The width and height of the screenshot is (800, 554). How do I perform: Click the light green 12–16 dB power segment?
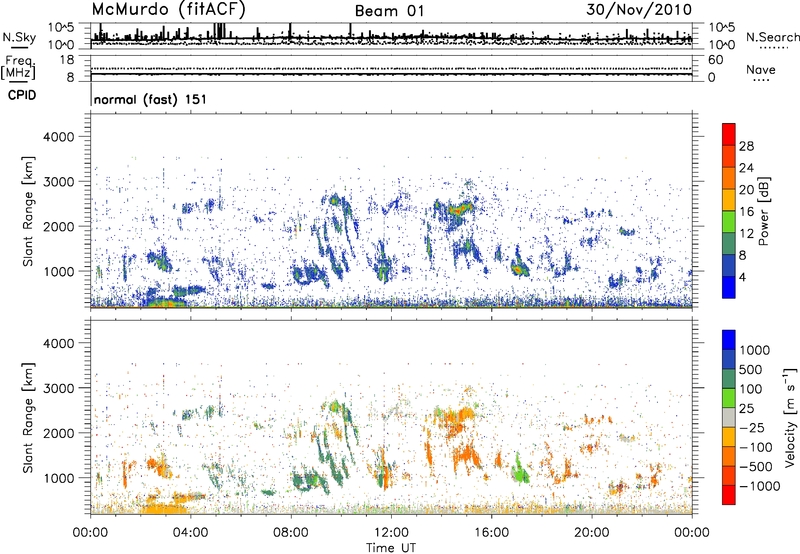[x=729, y=222]
